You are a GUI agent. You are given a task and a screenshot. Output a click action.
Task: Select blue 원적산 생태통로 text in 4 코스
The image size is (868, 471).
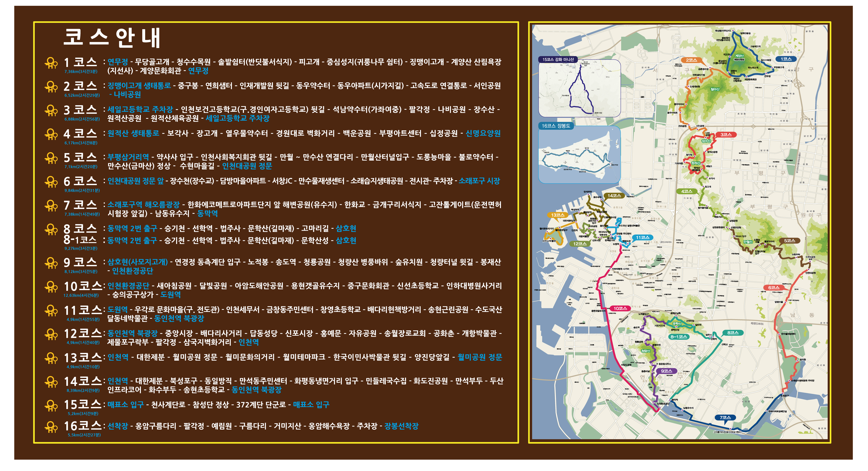point(133,133)
